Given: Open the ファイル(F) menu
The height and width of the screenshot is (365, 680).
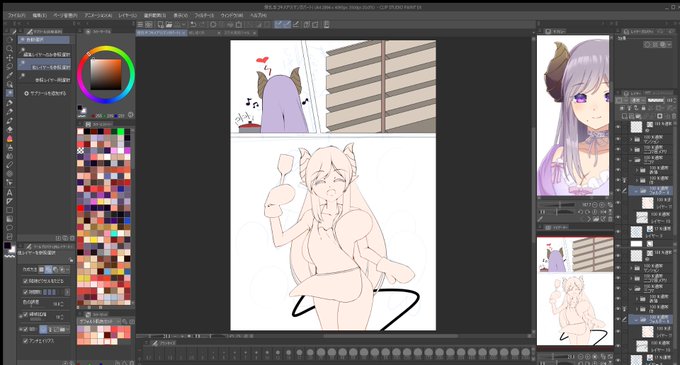Looking at the screenshot, I should tap(16, 15).
